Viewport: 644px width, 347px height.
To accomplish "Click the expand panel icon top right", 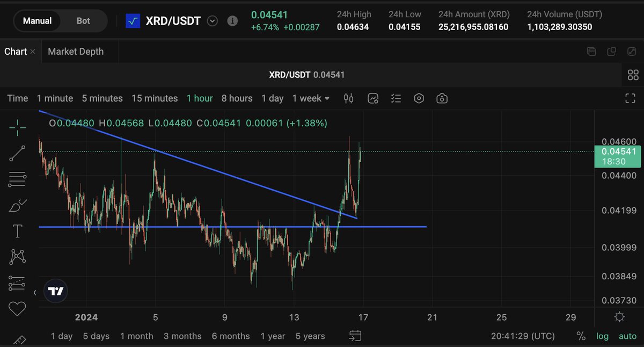I will pyautogui.click(x=632, y=52).
